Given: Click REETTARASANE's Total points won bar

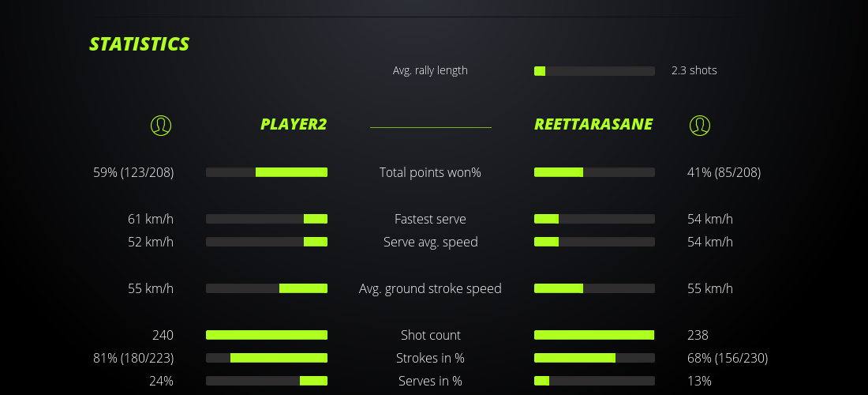Looking at the screenshot, I should tap(594, 172).
